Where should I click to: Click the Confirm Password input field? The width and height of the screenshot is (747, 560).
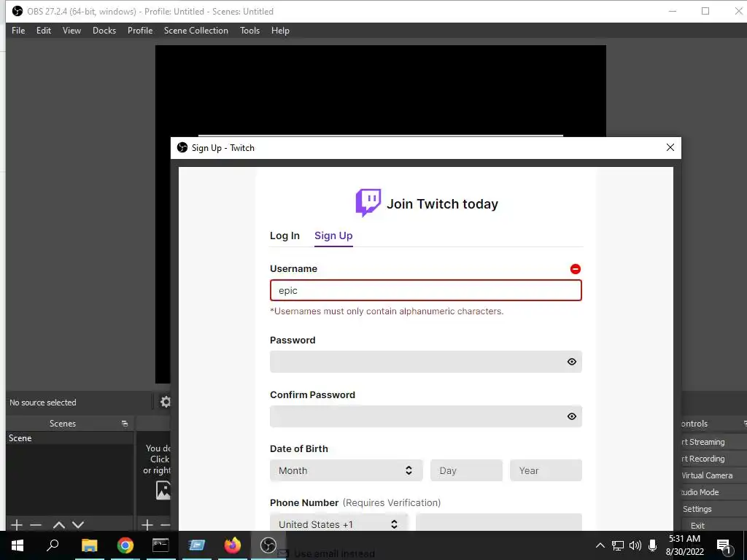(425, 416)
